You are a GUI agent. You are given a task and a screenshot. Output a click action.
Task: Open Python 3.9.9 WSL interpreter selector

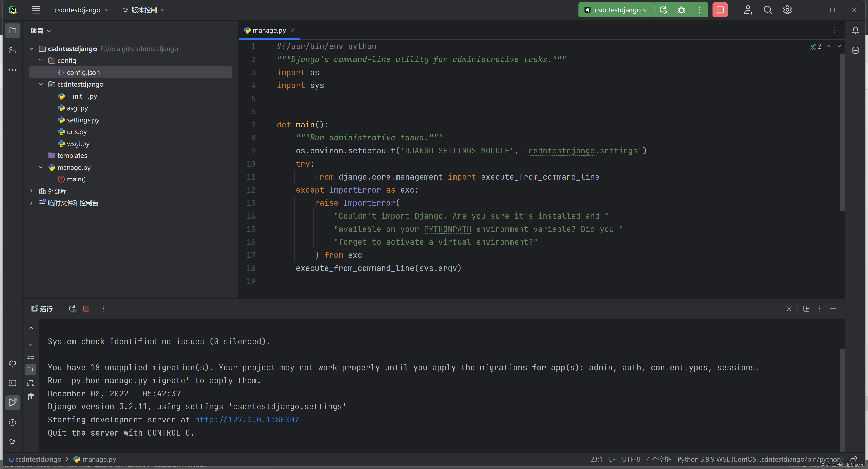pyautogui.click(x=760, y=459)
